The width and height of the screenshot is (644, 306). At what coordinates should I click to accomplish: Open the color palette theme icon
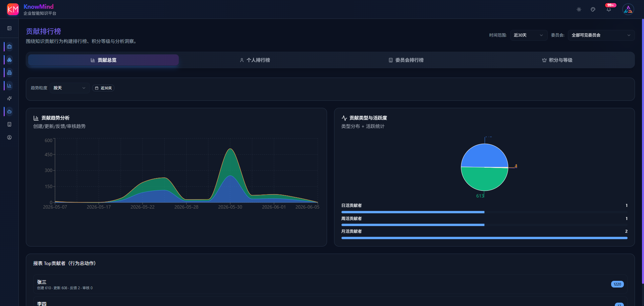[x=593, y=9]
